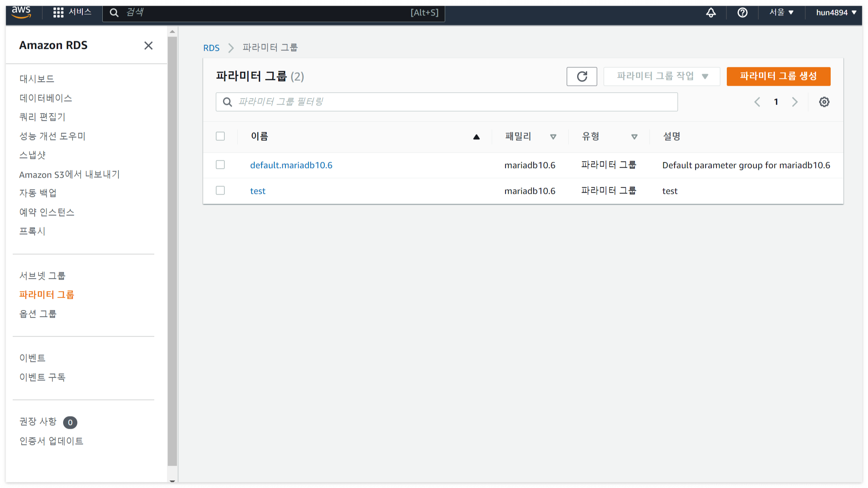This screenshot has width=868, height=488.
Task: Select the test row checkbox
Action: [220, 191]
